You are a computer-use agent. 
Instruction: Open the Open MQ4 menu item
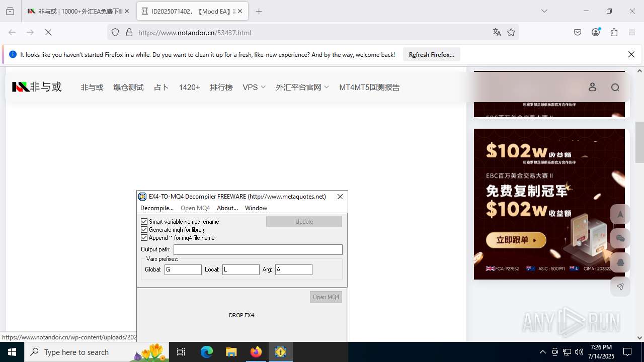tap(195, 208)
